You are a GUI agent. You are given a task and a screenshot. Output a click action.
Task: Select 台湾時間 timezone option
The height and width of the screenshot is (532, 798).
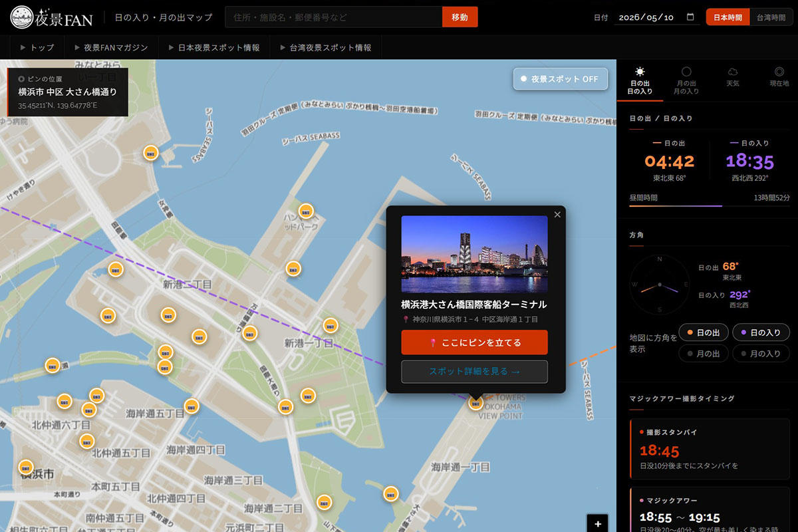(771, 17)
